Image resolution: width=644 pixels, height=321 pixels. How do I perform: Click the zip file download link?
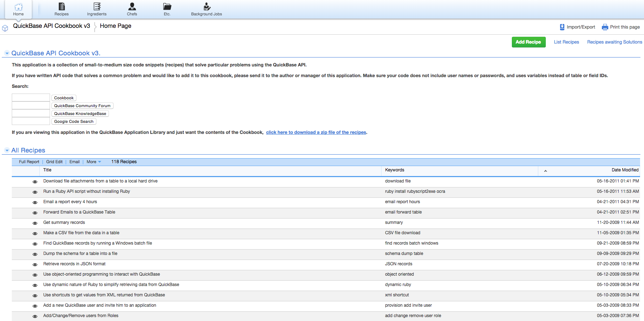coord(316,132)
